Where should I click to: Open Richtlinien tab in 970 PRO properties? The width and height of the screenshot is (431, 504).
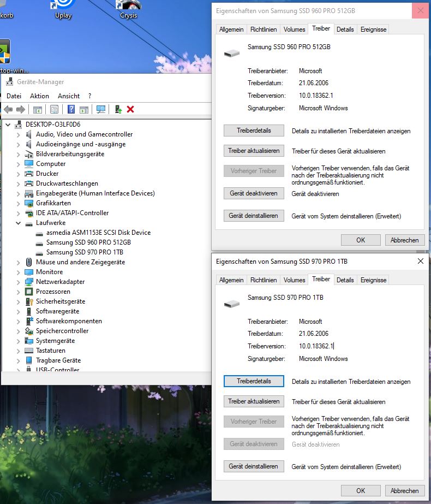(x=264, y=280)
